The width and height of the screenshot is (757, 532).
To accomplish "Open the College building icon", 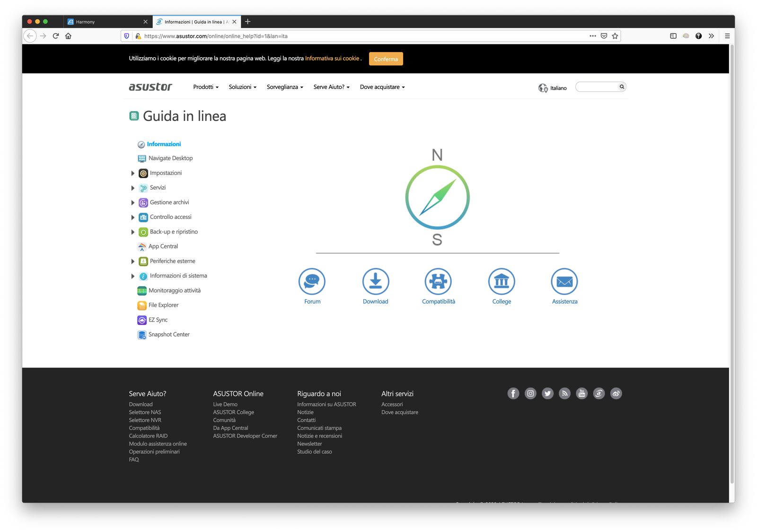I will click(x=502, y=281).
